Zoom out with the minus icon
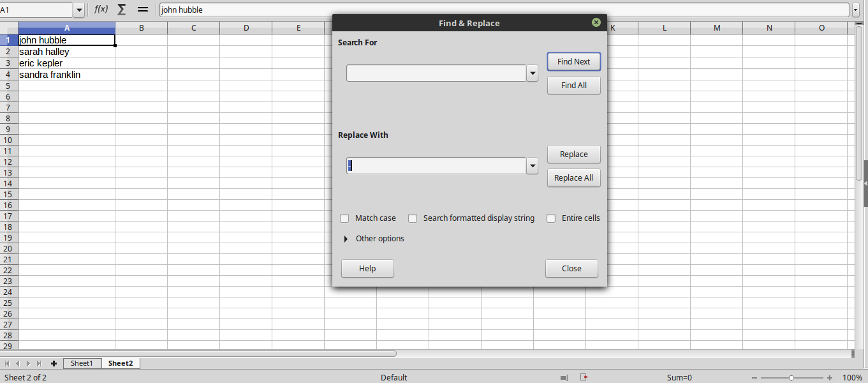 (x=754, y=377)
